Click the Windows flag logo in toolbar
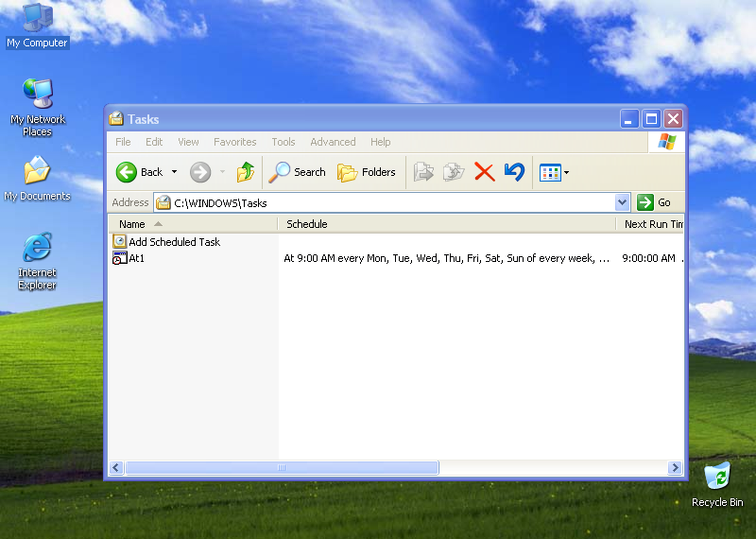This screenshot has width=756, height=539. click(x=667, y=142)
